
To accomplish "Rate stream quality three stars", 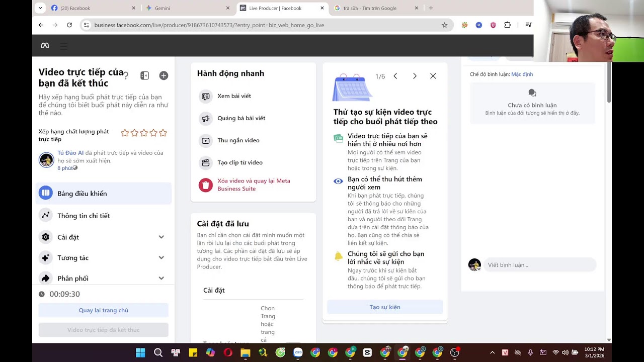I will [x=144, y=133].
